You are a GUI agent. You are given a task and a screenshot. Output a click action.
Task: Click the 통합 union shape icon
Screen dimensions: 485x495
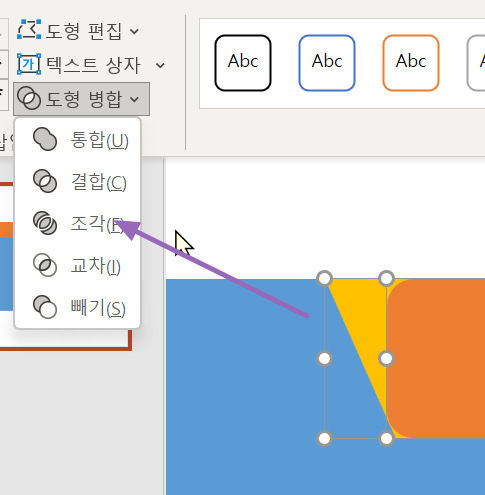[45, 139]
